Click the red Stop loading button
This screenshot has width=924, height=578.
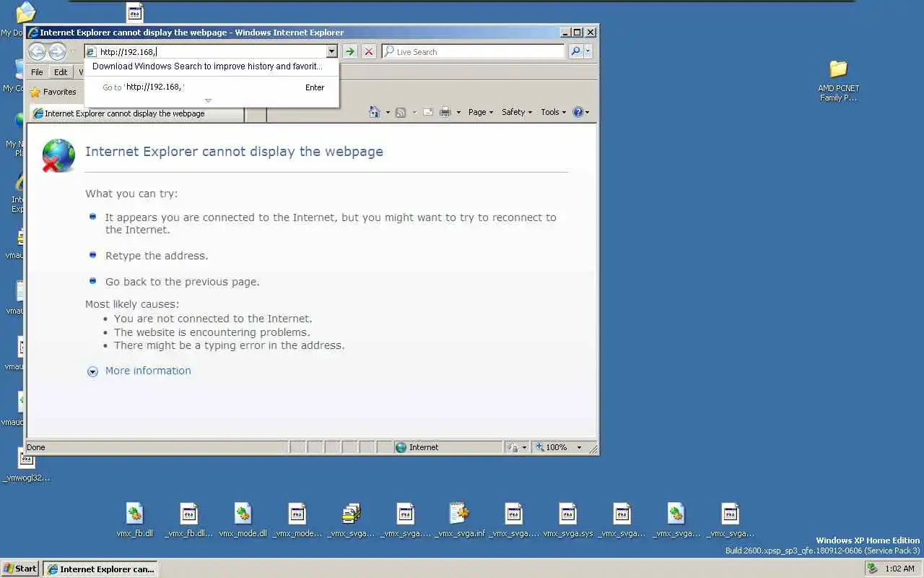(369, 51)
